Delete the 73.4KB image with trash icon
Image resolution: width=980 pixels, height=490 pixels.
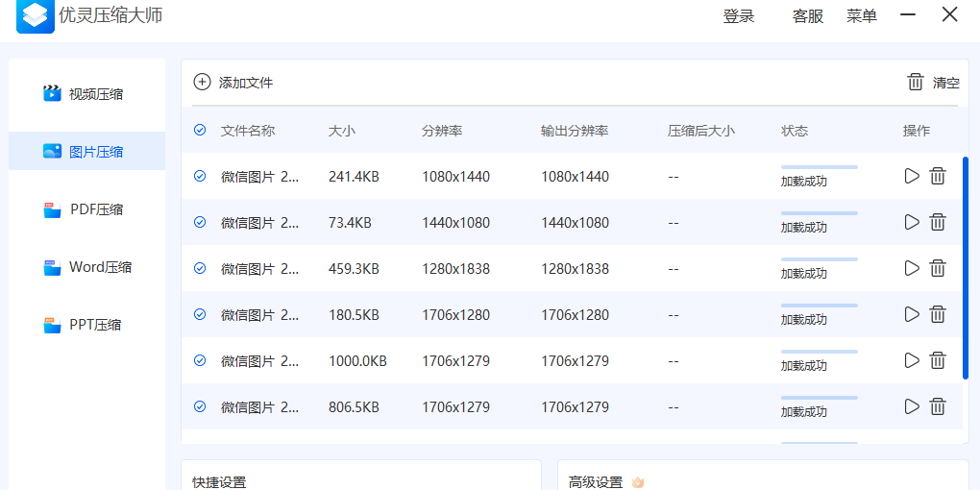[938, 222]
